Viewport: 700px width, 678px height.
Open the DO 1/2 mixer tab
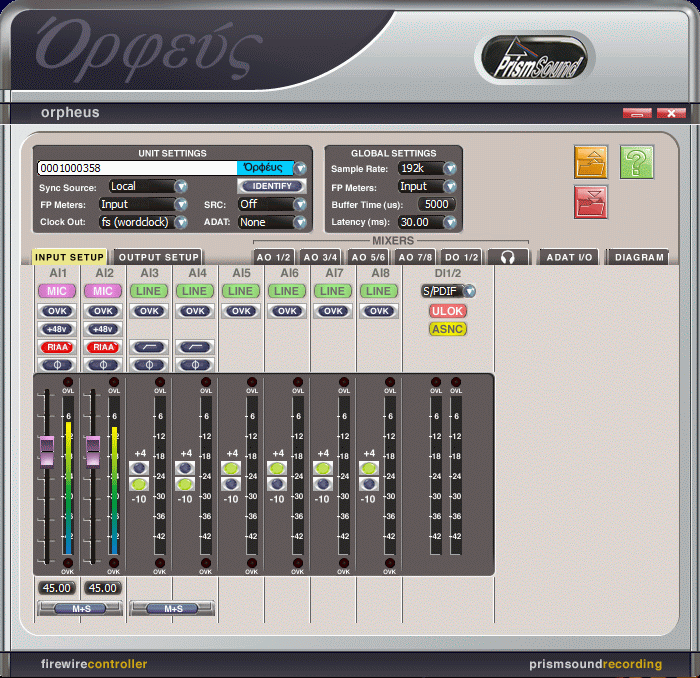(462, 257)
